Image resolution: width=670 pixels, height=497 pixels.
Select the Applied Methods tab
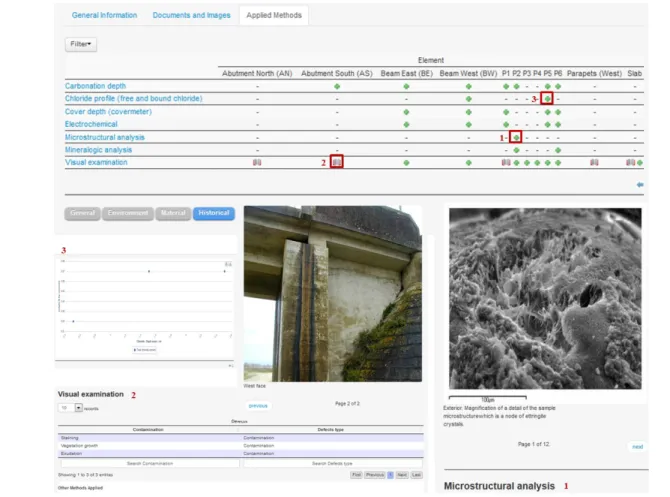[274, 15]
